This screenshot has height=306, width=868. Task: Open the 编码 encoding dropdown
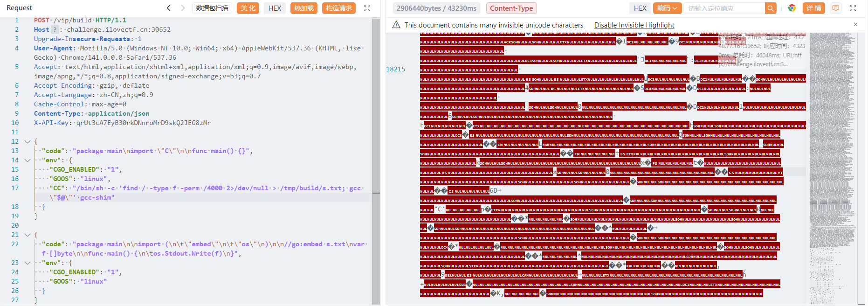coord(667,8)
